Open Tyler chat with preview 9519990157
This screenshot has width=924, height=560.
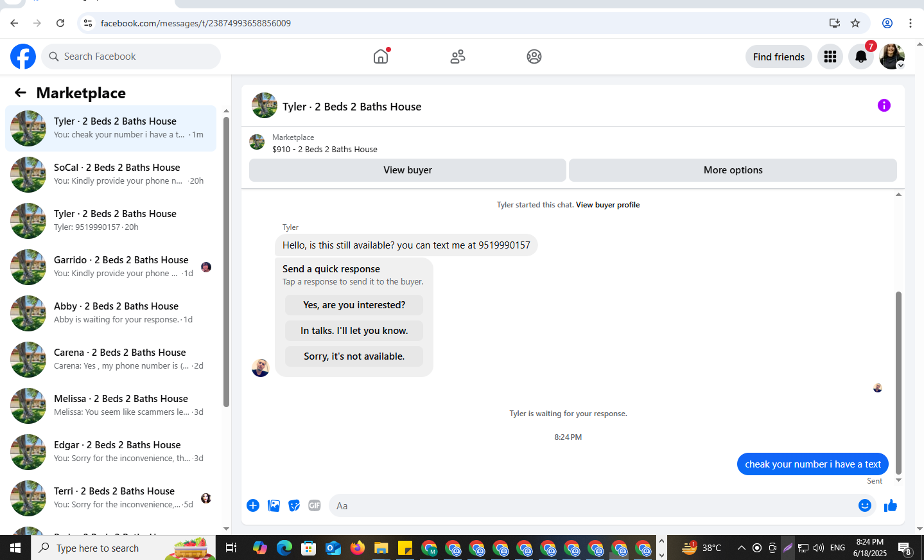click(111, 221)
